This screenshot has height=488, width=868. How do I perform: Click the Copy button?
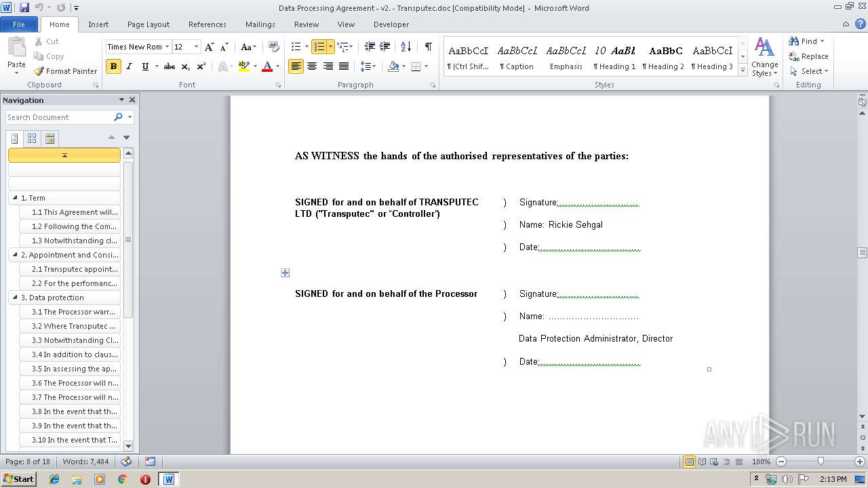(x=49, y=56)
